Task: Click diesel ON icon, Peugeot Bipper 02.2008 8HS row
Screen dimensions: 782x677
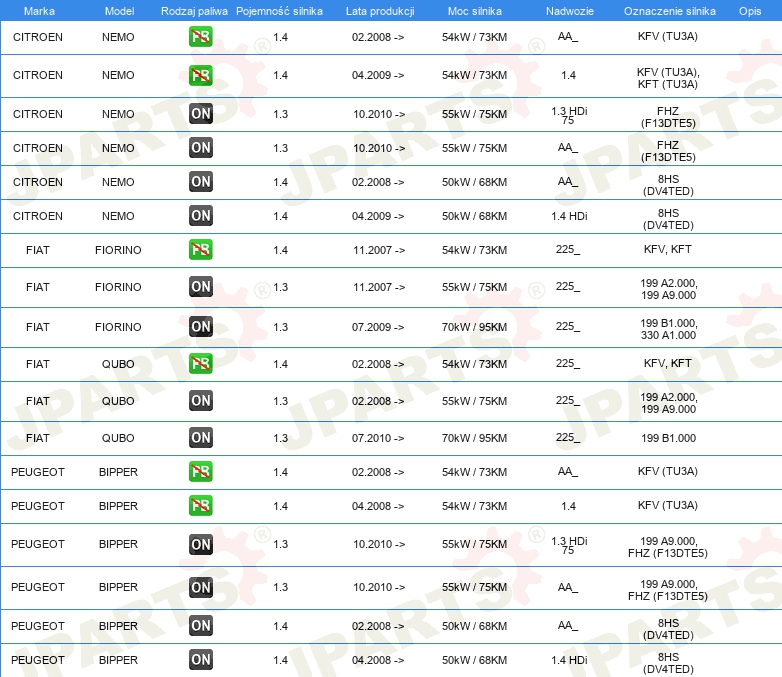Action: click(x=200, y=626)
